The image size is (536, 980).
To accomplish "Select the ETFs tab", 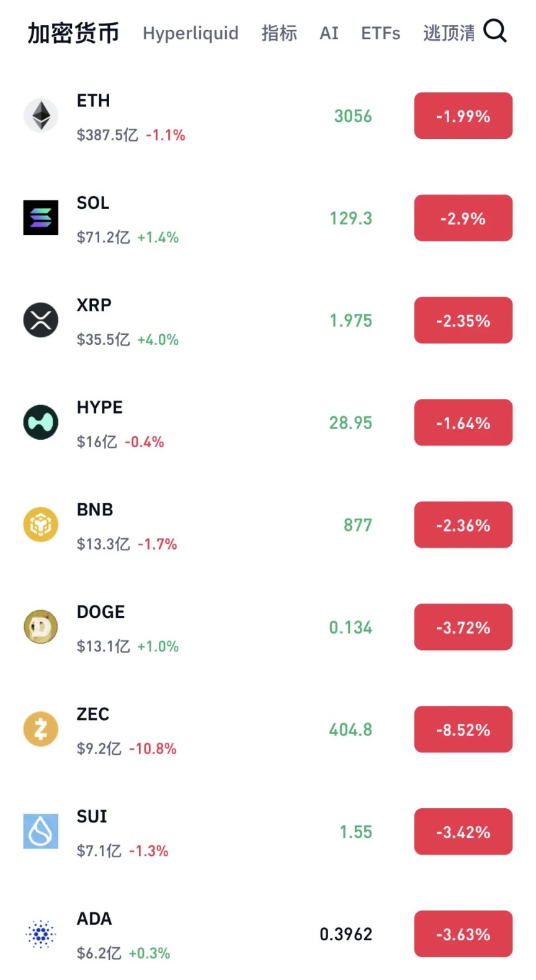I will [x=380, y=33].
